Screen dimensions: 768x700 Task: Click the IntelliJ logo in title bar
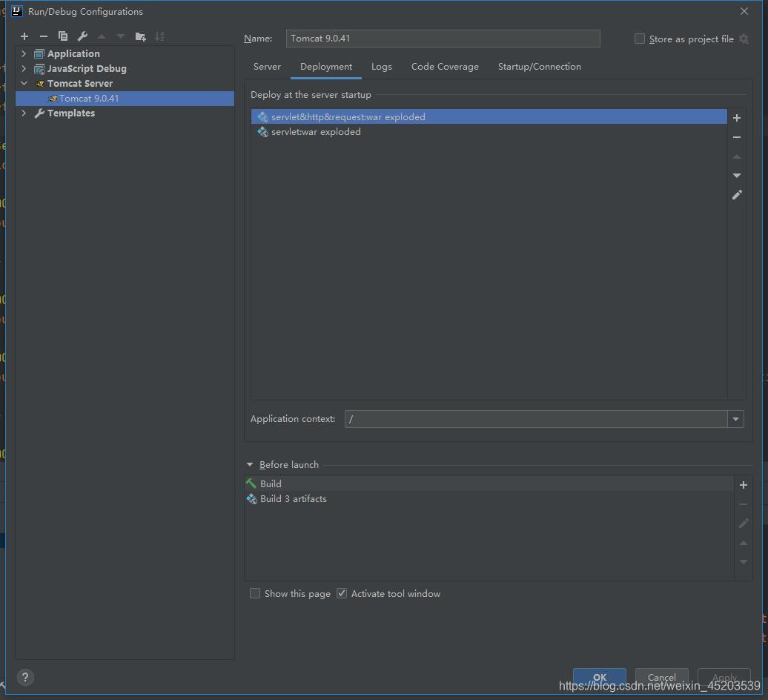pyautogui.click(x=16, y=11)
